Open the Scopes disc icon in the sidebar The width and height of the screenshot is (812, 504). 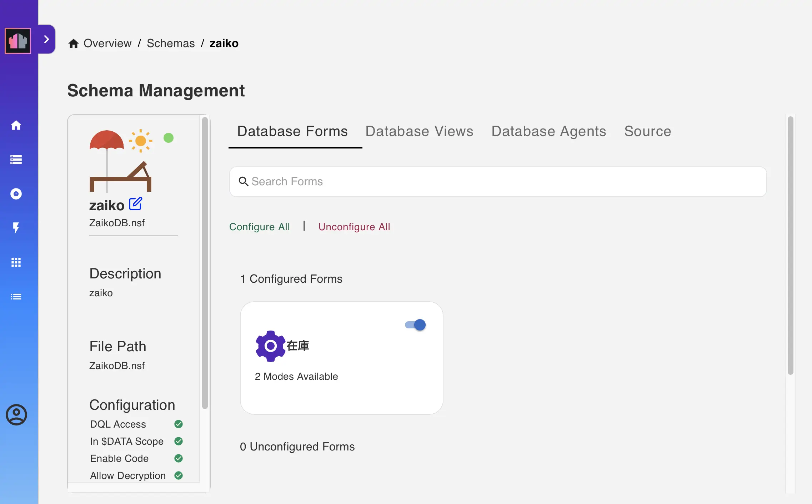point(16,194)
